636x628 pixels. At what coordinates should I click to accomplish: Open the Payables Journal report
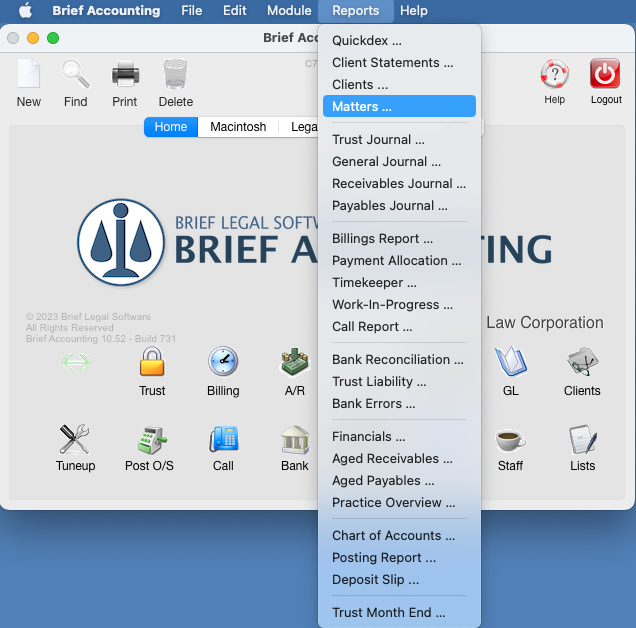400,205
